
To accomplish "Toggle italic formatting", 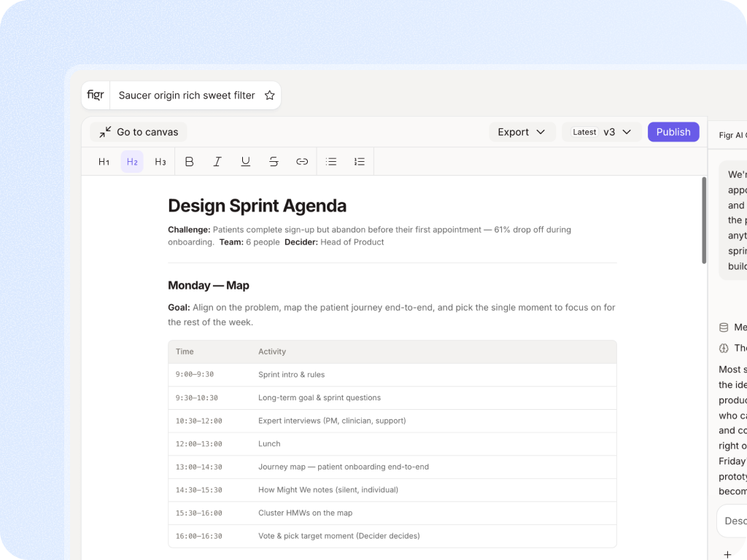I will click(217, 162).
